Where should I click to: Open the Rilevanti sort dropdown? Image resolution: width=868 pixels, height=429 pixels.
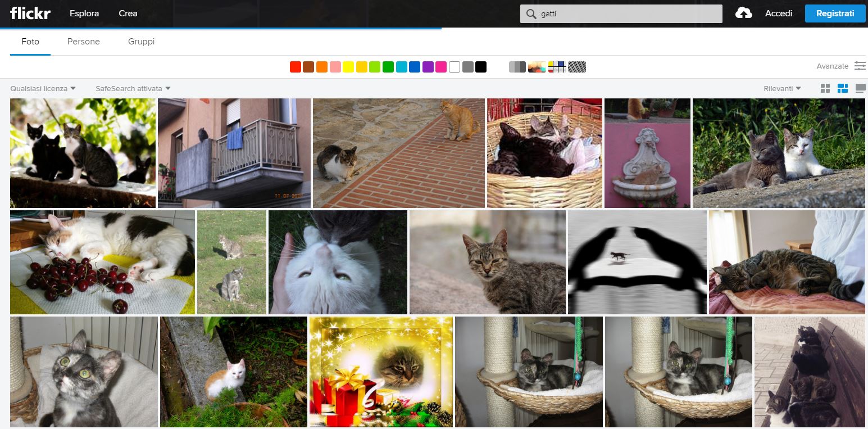(782, 88)
